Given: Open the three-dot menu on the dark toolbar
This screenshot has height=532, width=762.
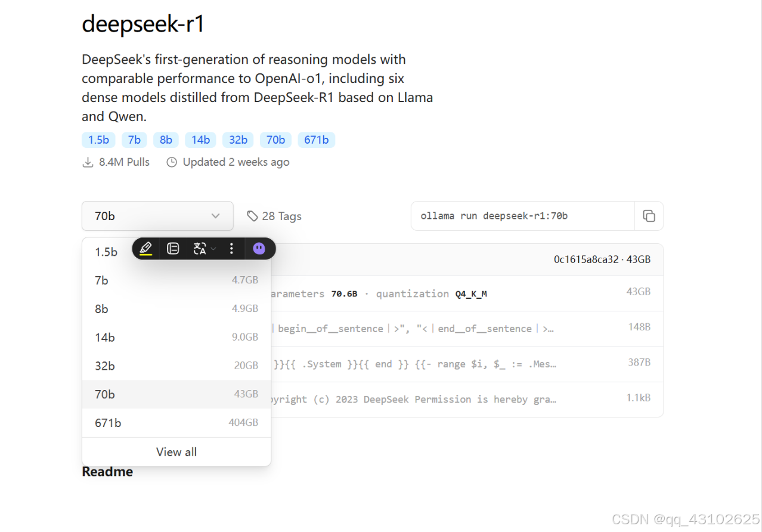Looking at the screenshot, I should coord(231,248).
